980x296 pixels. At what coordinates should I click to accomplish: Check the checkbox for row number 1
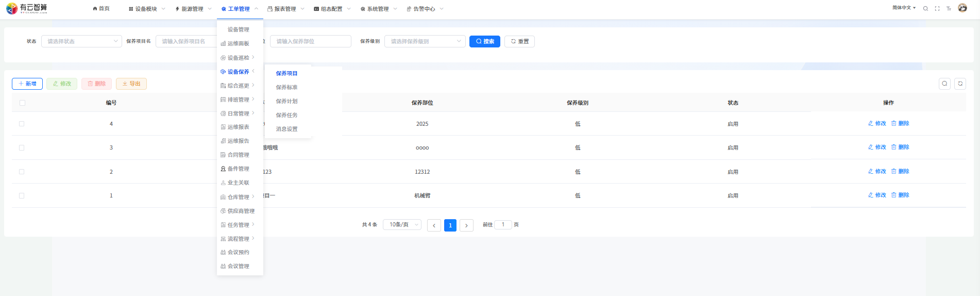coord(22,196)
